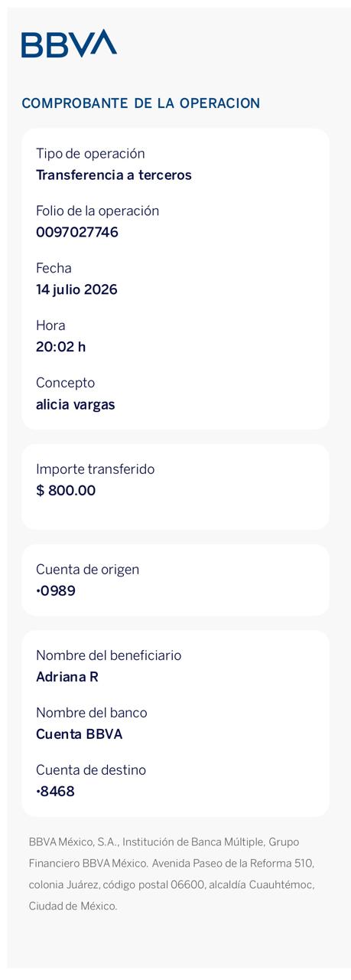Click the Cuenta de origen label
The width and height of the screenshot is (351, 980).
tap(87, 570)
